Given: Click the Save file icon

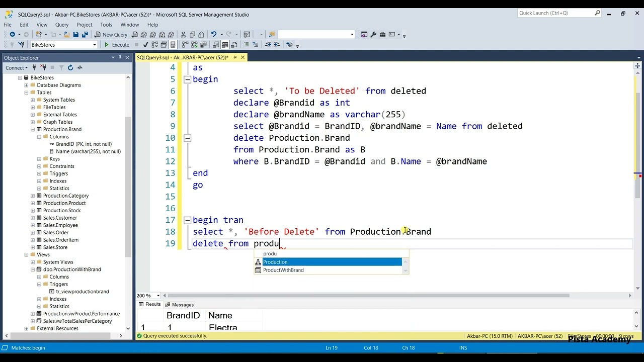Looking at the screenshot, I should point(76,35).
